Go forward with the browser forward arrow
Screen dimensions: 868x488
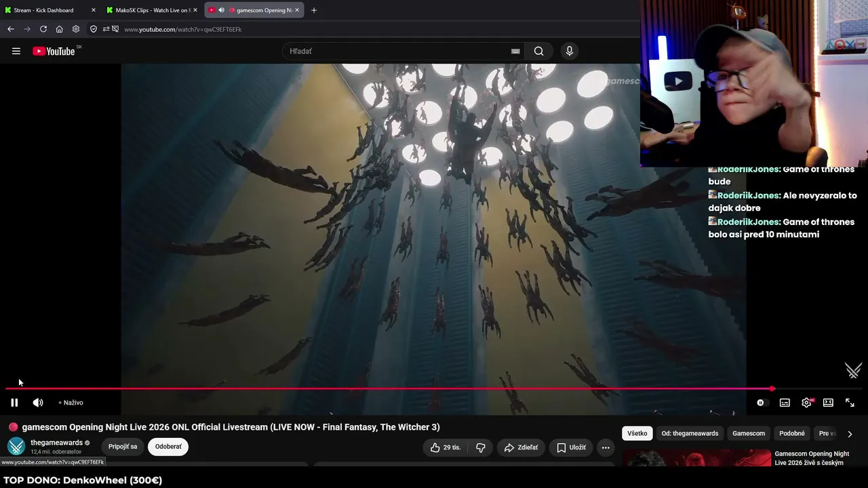click(27, 29)
